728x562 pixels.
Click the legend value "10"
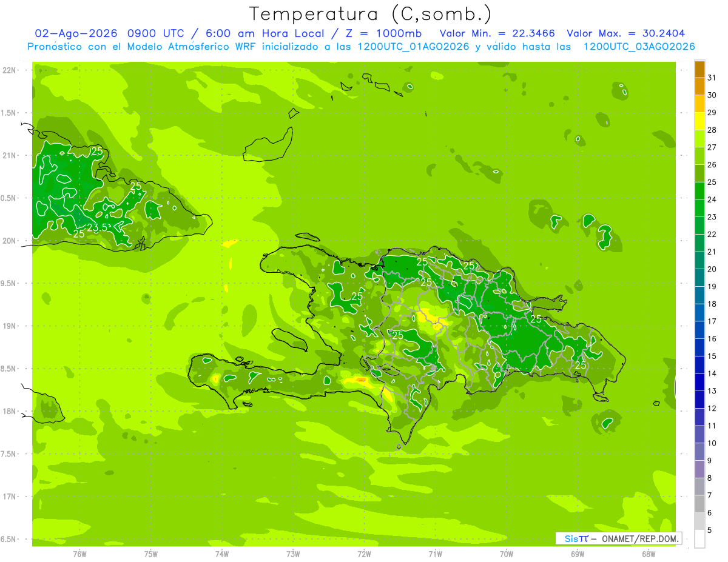(712, 443)
